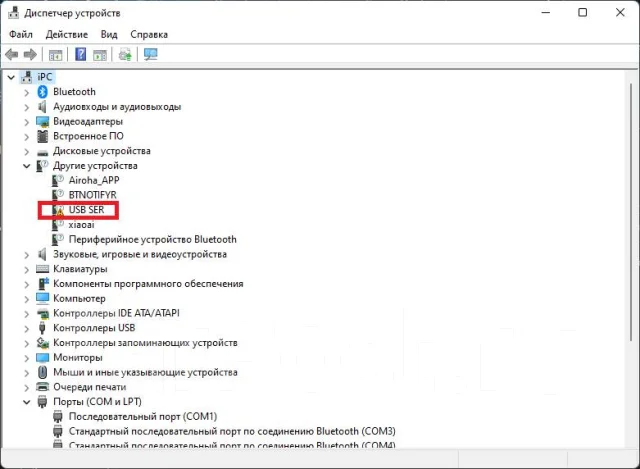Select the xiaoai device label
The image size is (640, 469).
coord(81,224)
